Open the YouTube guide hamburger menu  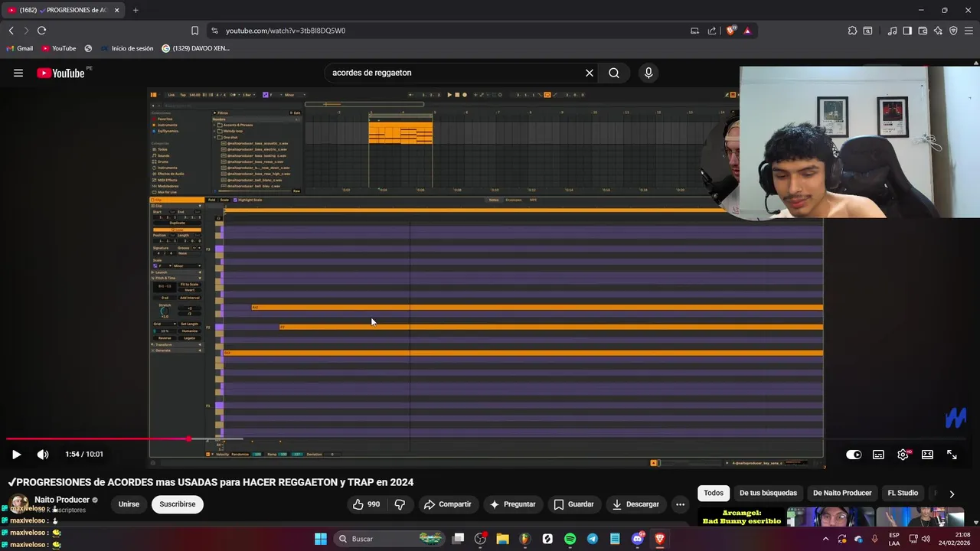pyautogui.click(x=18, y=73)
